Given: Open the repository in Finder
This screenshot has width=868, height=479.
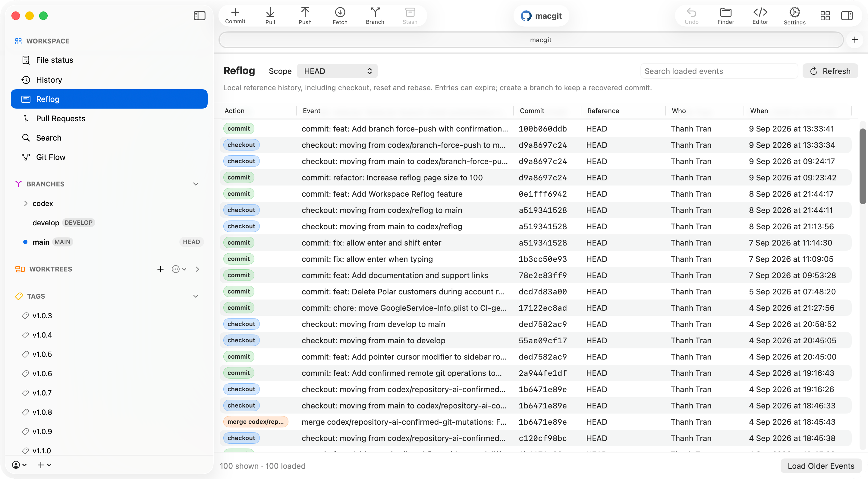Looking at the screenshot, I should pyautogui.click(x=726, y=16).
